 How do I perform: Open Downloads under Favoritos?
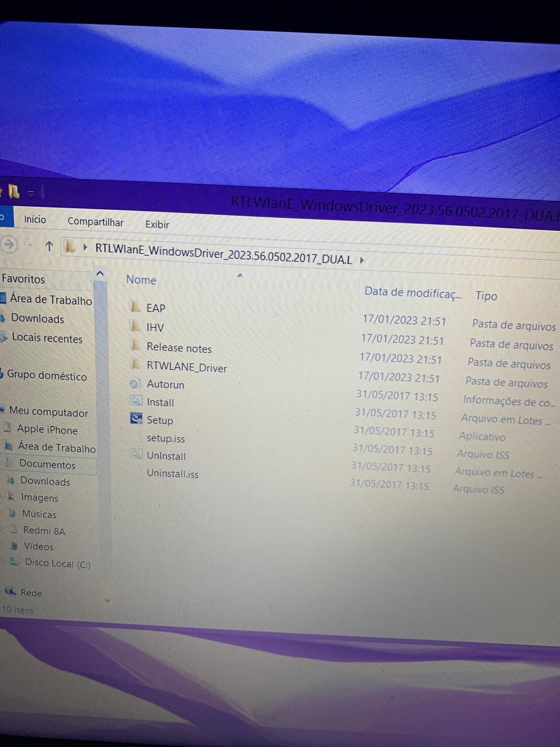(38, 318)
